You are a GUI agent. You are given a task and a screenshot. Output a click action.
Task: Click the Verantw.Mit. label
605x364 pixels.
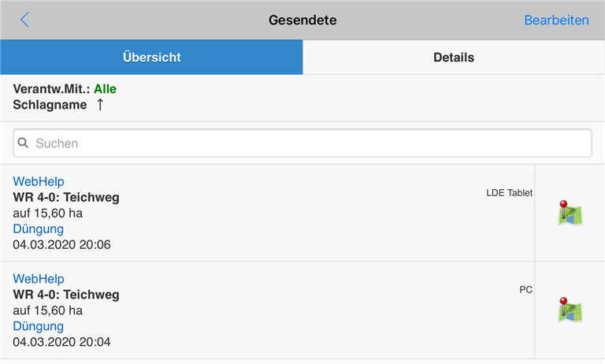click(x=51, y=89)
